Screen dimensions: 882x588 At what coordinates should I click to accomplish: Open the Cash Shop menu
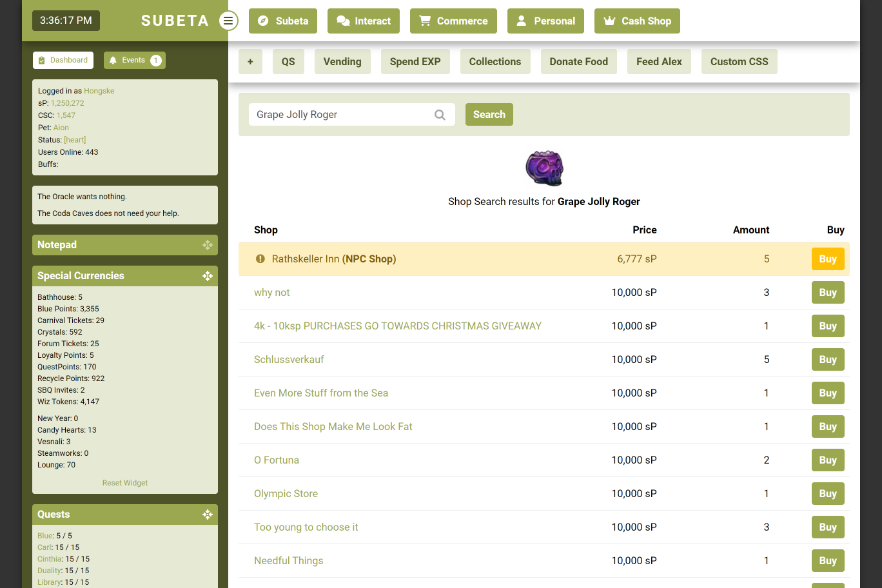(637, 21)
